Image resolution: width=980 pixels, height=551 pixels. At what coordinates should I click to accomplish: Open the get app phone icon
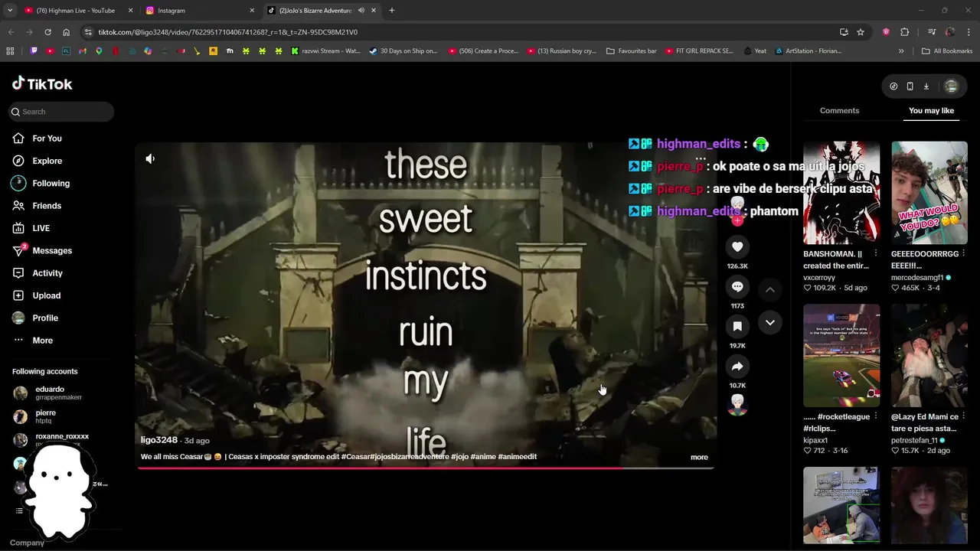point(910,86)
